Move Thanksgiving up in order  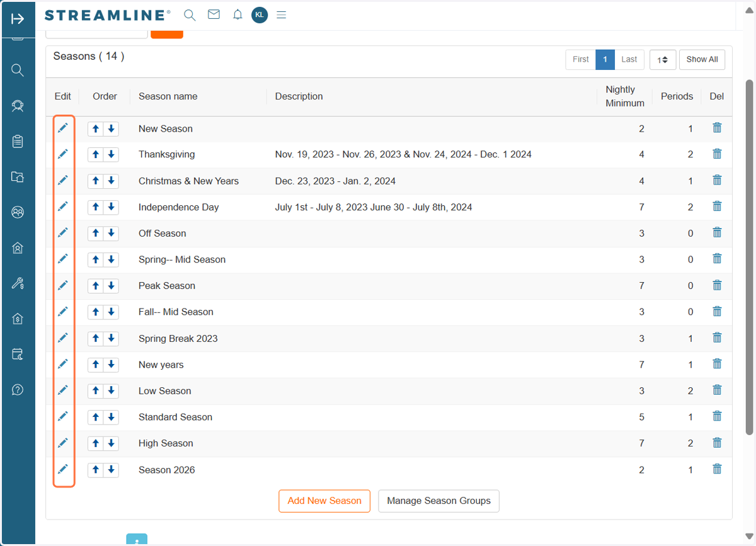pos(96,154)
